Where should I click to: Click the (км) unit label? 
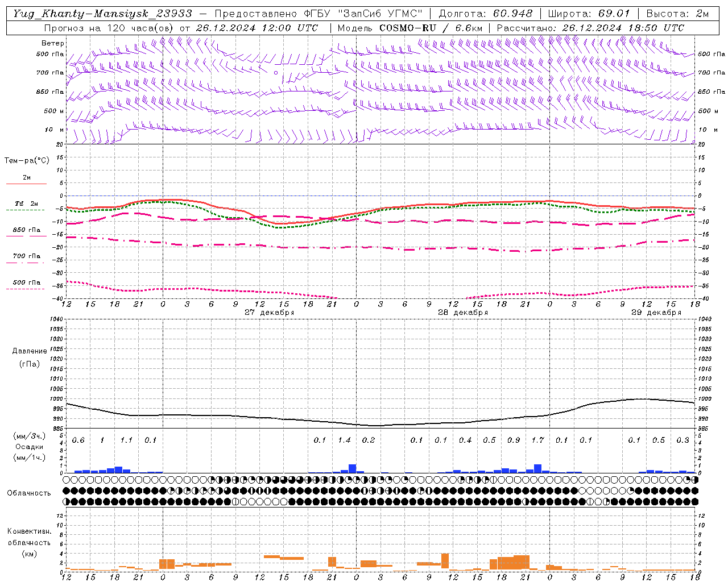(30, 553)
